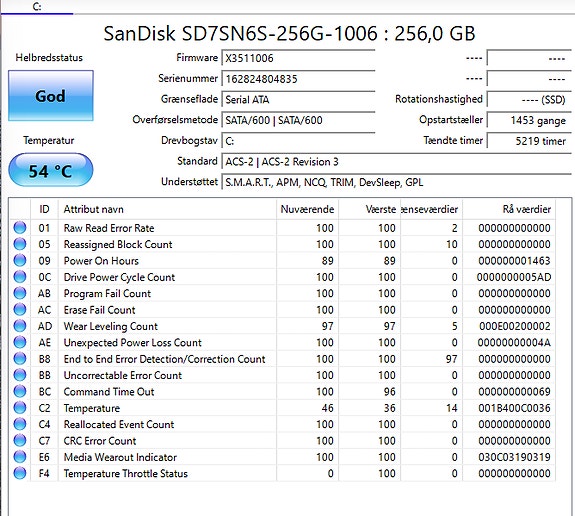This screenshot has width=575, height=516.
Task: Click the status orb next to Wear Leveling Count
Action: [x=20, y=326]
